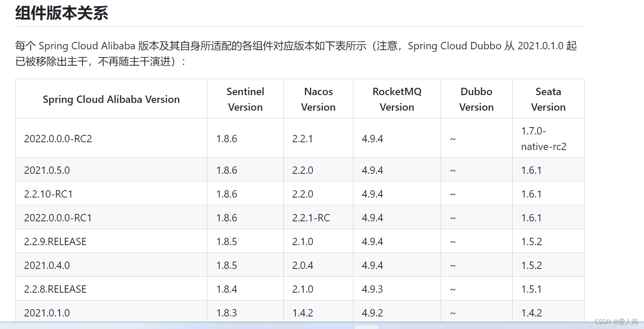
Task: Click RocketMQ 4.9.4 in the 2022.0.0.0-RC1 row
Action: 397,217
